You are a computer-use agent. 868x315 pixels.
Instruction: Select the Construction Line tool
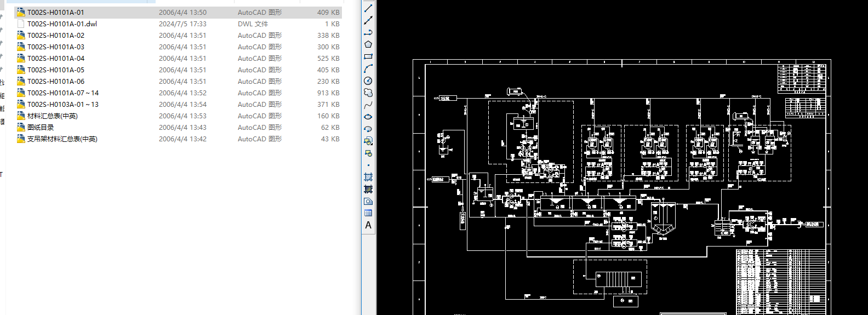pyautogui.click(x=368, y=20)
